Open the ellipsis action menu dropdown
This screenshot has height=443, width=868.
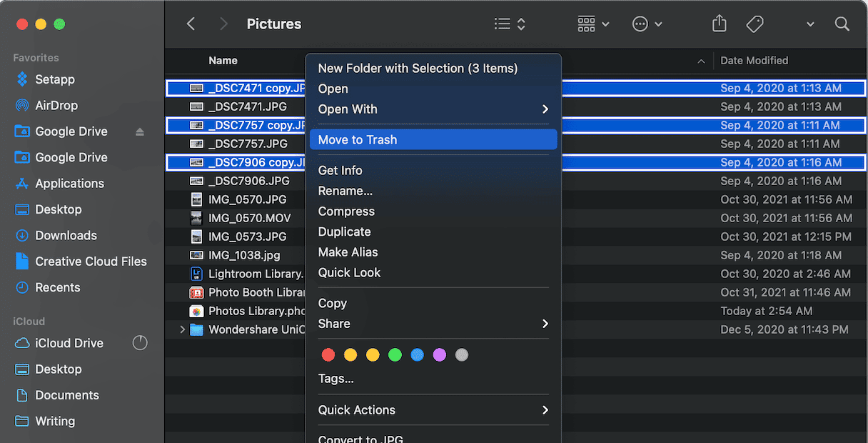pyautogui.click(x=647, y=24)
